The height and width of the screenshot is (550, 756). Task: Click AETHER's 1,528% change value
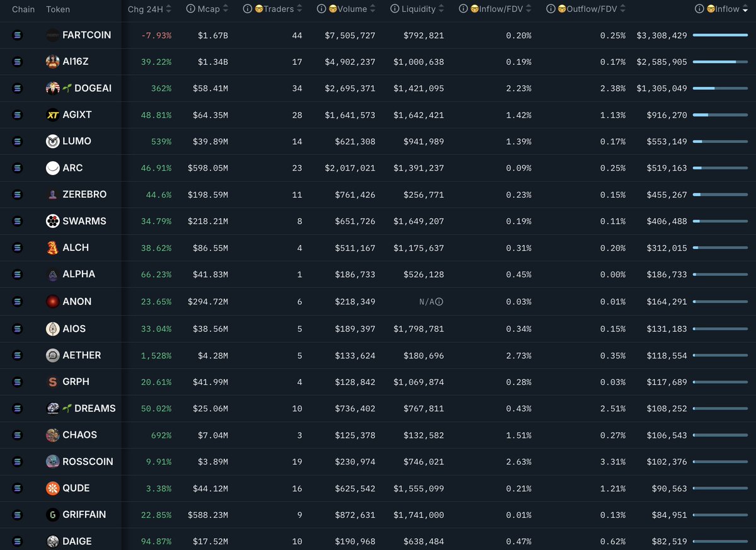coord(156,355)
